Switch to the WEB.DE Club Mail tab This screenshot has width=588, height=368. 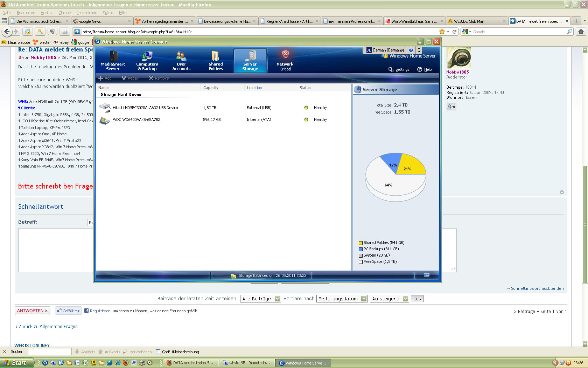click(x=477, y=21)
